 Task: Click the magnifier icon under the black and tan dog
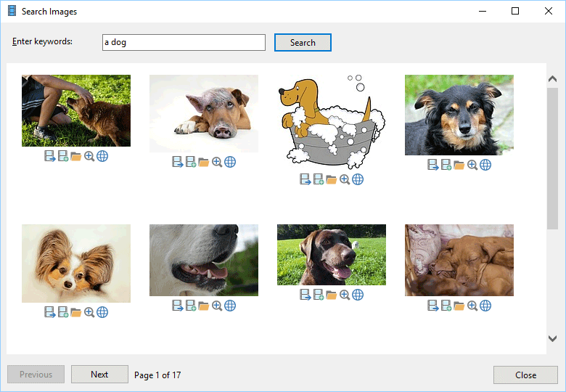coord(472,165)
